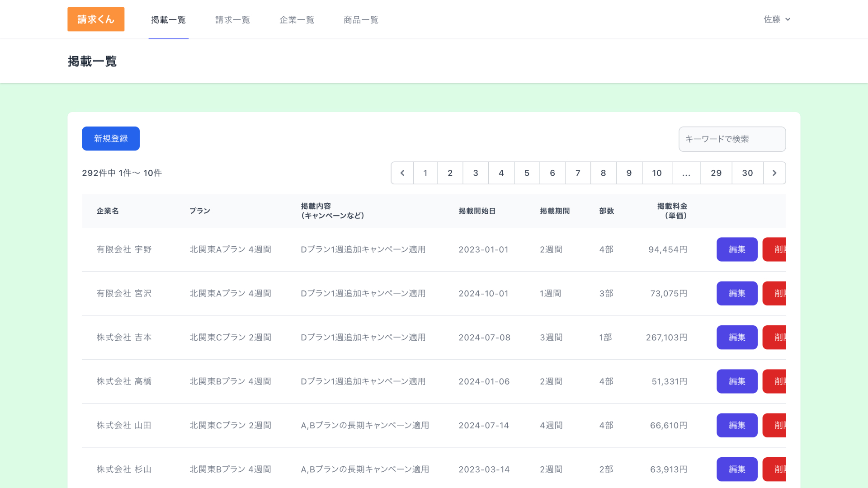The height and width of the screenshot is (488, 868).
Task: Click company name 株式会社 吉本
Action: click(124, 338)
